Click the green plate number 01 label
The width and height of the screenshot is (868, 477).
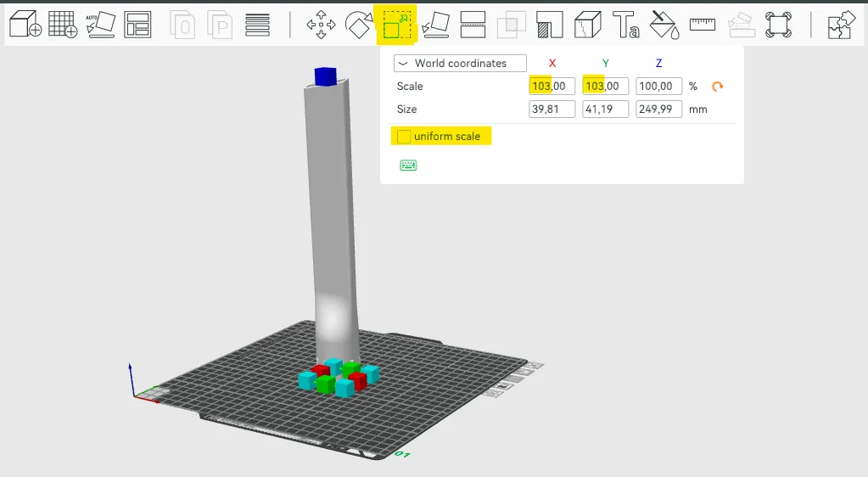click(402, 454)
